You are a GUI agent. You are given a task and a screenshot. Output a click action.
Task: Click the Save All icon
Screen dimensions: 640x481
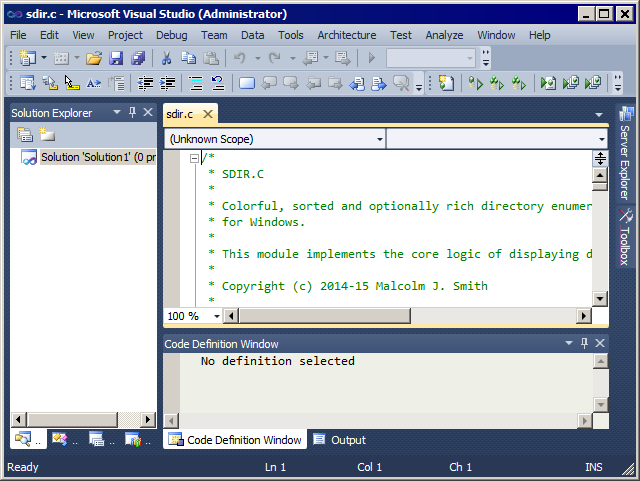pos(138,58)
